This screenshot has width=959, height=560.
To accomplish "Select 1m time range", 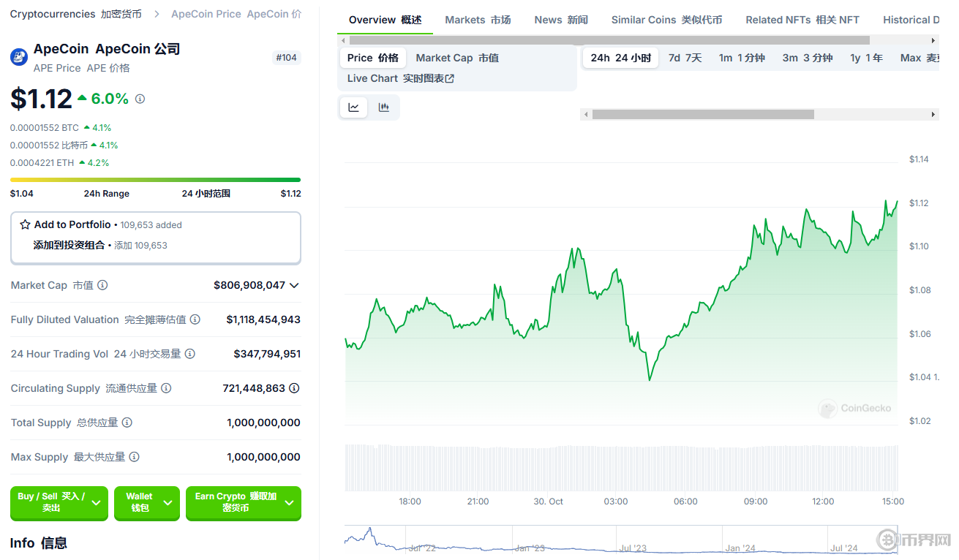I will coord(742,58).
